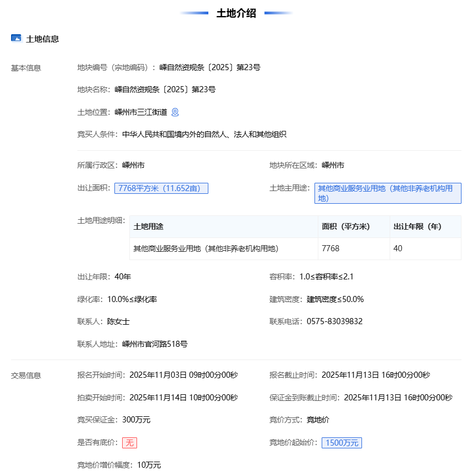This screenshot has width=472, height=476.
Task: Click the plot-ratio value 1.0≤容积率≤2.1
Action: 326,277
